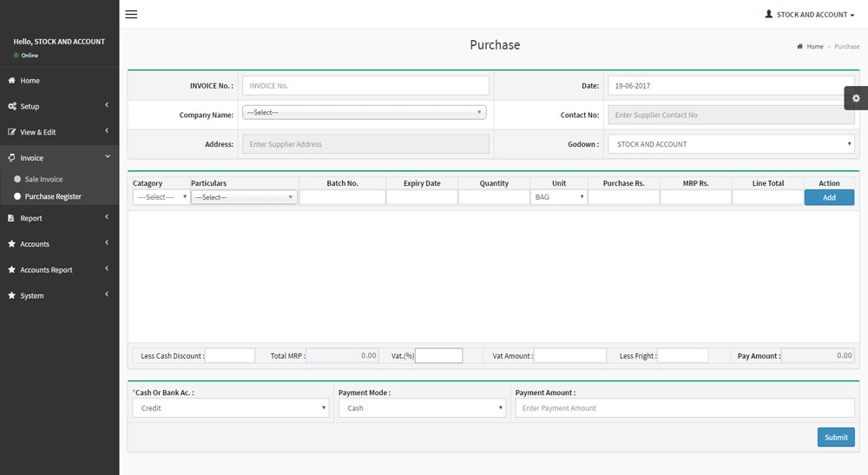Image resolution: width=868 pixels, height=475 pixels.
Task: Expand the Setup menu chevron
Action: (107, 105)
